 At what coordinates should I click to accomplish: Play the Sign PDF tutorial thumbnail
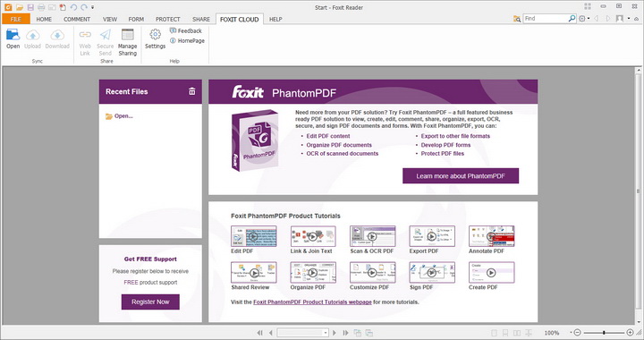point(432,273)
